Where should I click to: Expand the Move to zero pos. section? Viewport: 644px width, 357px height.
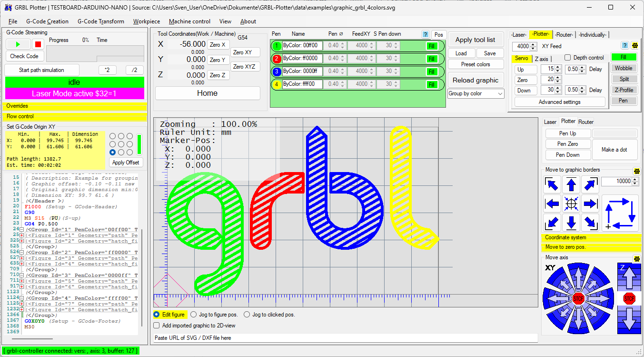tap(592, 247)
